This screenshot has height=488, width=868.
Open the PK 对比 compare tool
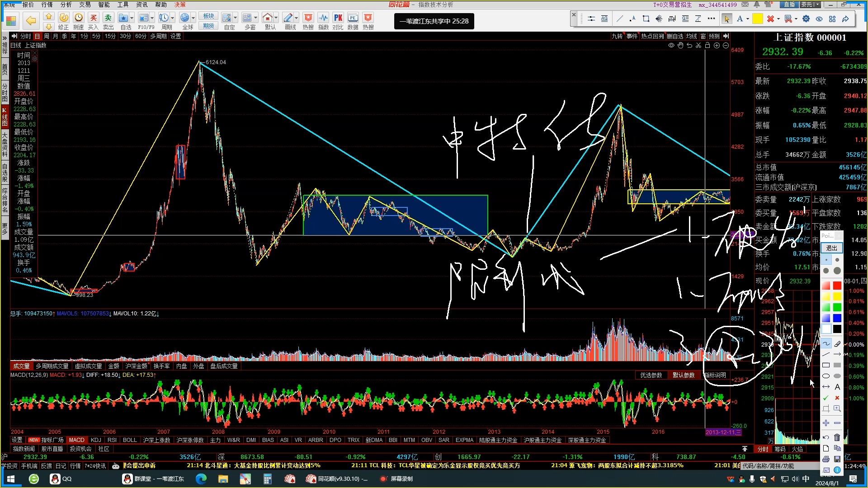point(338,21)
